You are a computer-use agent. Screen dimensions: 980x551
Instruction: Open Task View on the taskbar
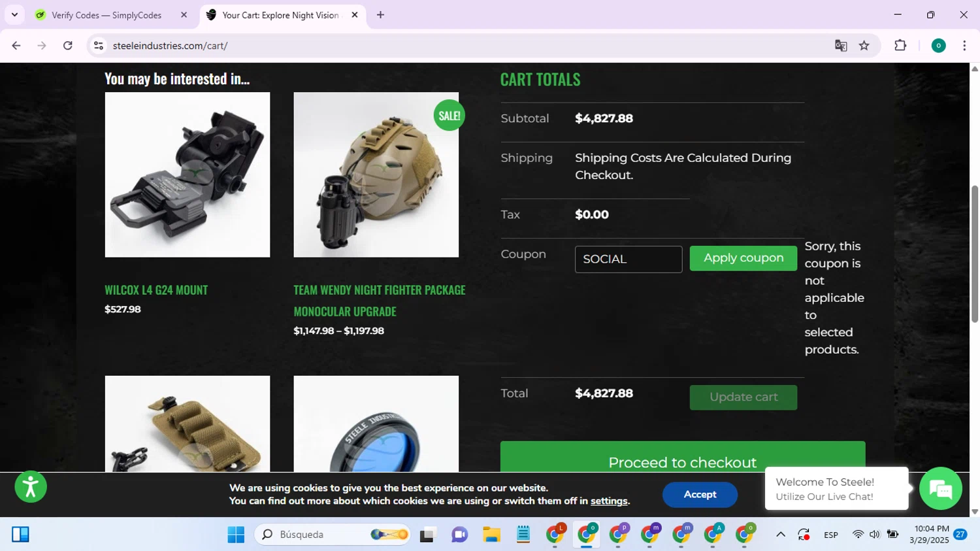tap(428, 535)
